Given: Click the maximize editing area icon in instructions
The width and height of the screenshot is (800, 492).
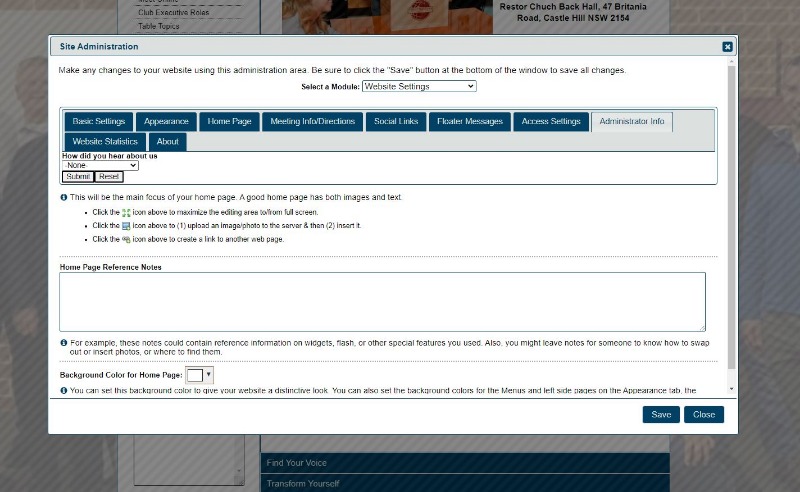Looking at the screenshot, I should (126, 213).
